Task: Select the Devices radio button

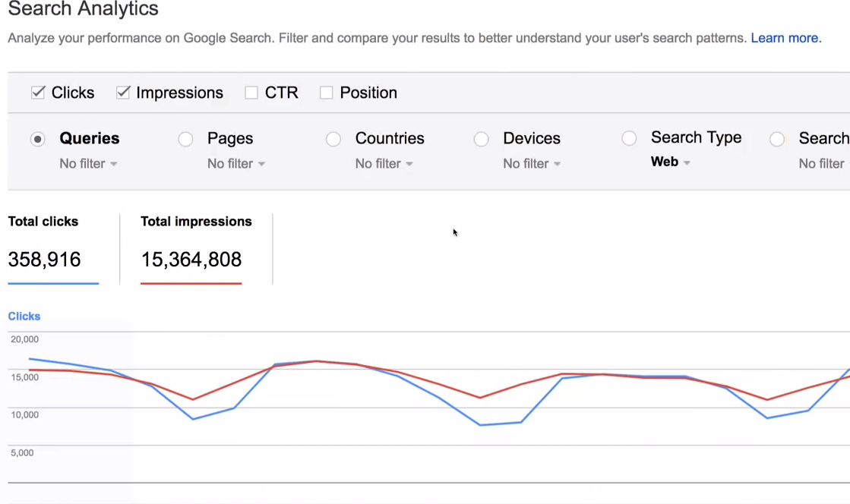Action: tap(481, 139)
